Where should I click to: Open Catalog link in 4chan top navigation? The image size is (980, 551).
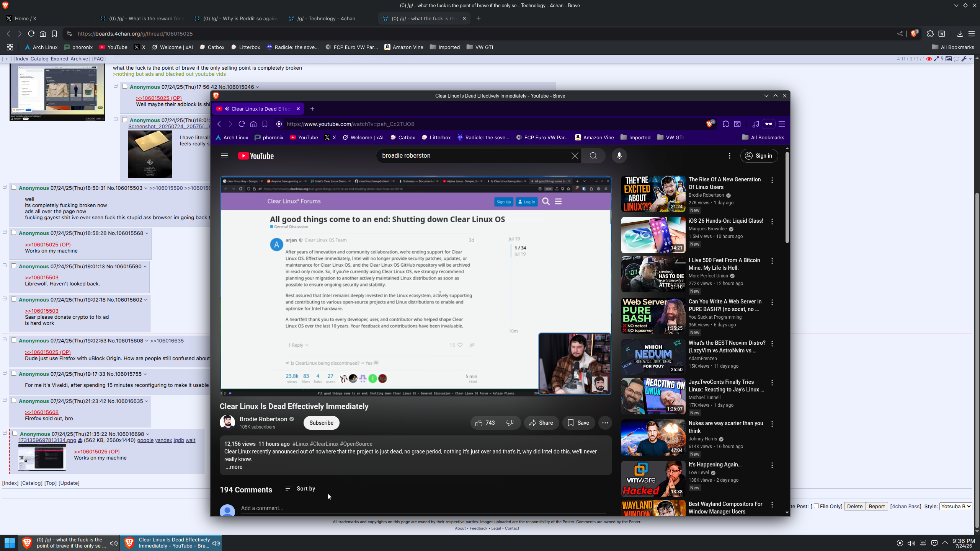(39, 59)
